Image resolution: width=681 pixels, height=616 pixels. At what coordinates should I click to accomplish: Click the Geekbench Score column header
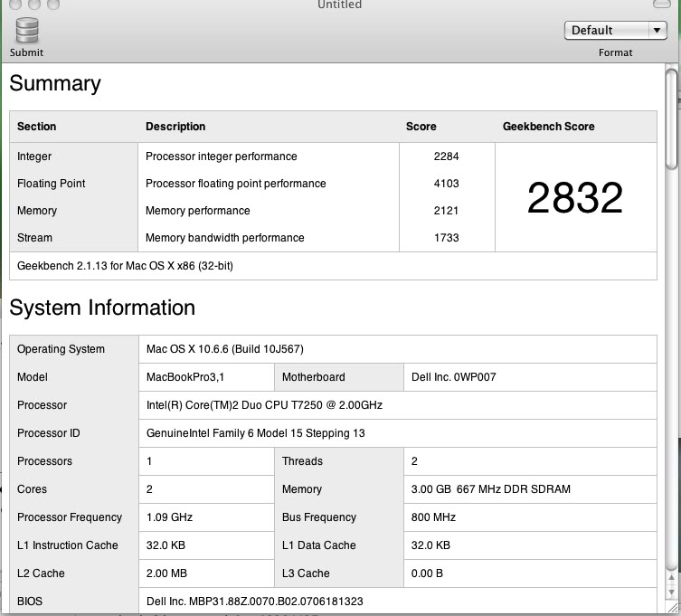point(549,127)
